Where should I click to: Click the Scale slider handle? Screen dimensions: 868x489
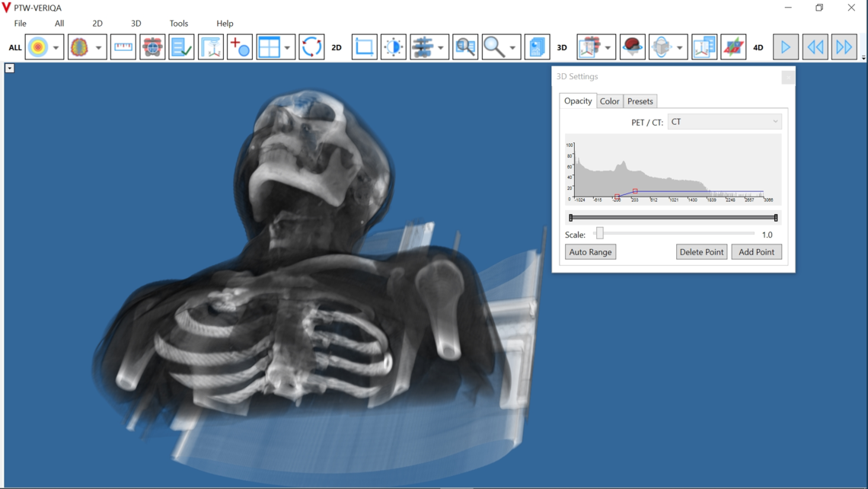point(599,235)
